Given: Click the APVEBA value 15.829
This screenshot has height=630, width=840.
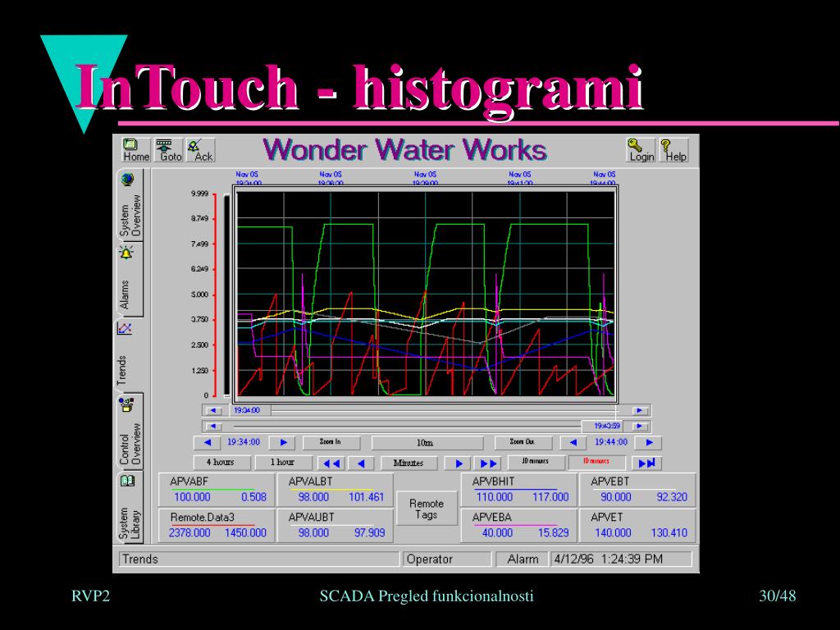Looking at the screenshot, I should 554,533.
